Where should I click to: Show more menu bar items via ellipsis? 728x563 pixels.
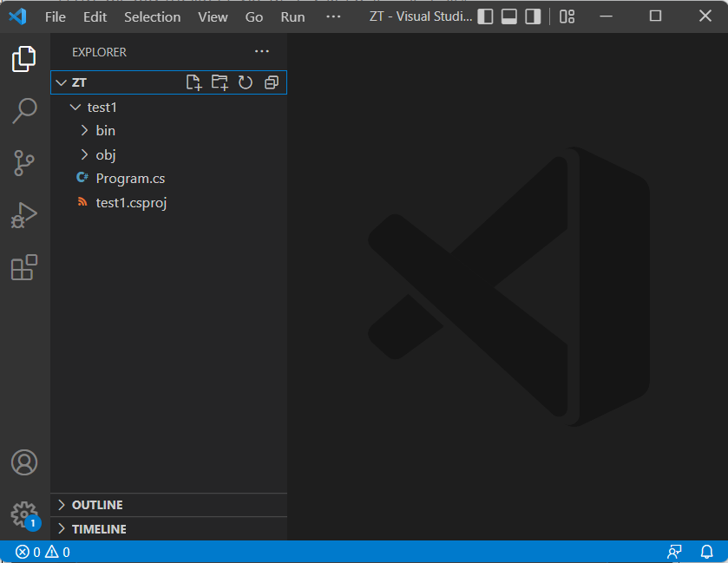pyautogui.click(x=333, y=16)
